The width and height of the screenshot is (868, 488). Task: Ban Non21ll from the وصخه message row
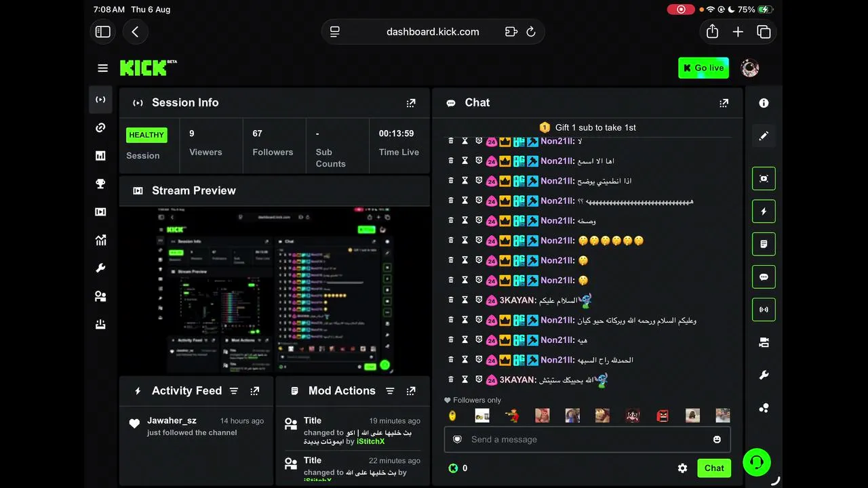[479, 220]
